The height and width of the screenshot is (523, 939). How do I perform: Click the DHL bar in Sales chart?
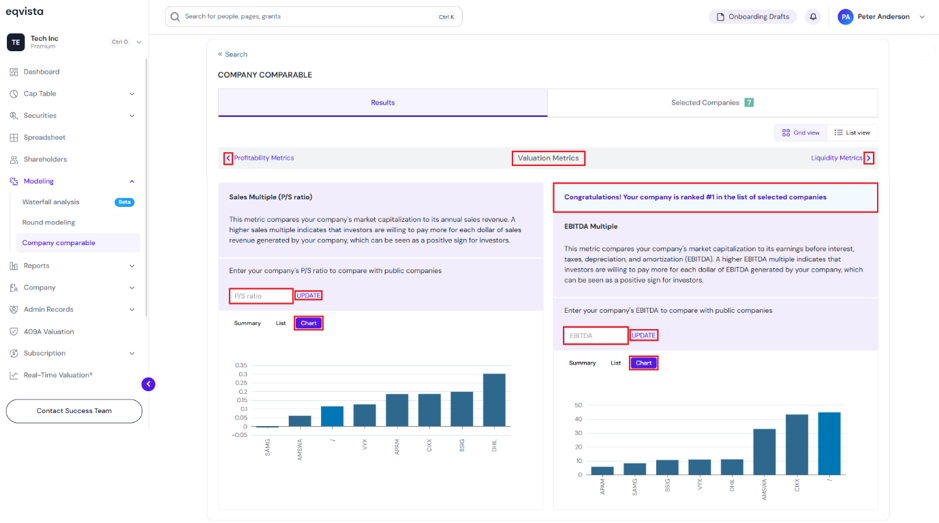pos(494,400)
